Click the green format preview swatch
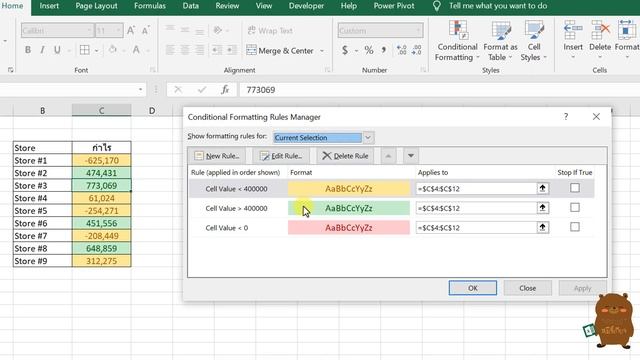640x360 pixels. [x=349, y=208]
